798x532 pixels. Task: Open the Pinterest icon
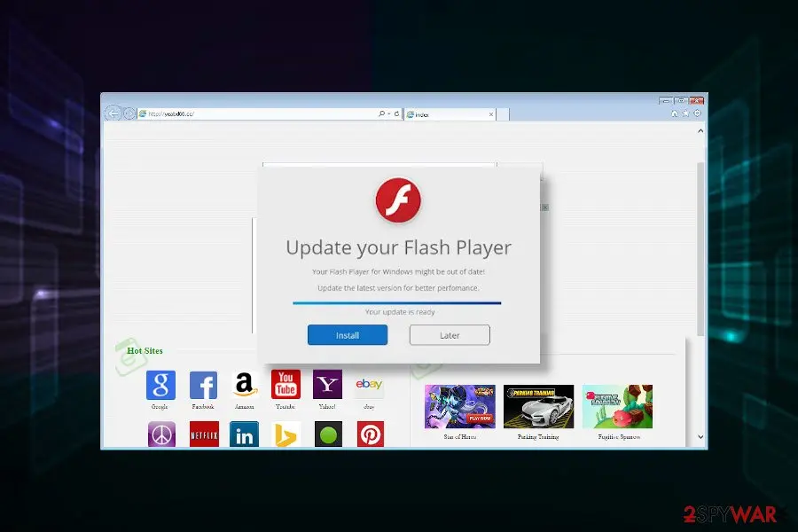tap(371, 434)
